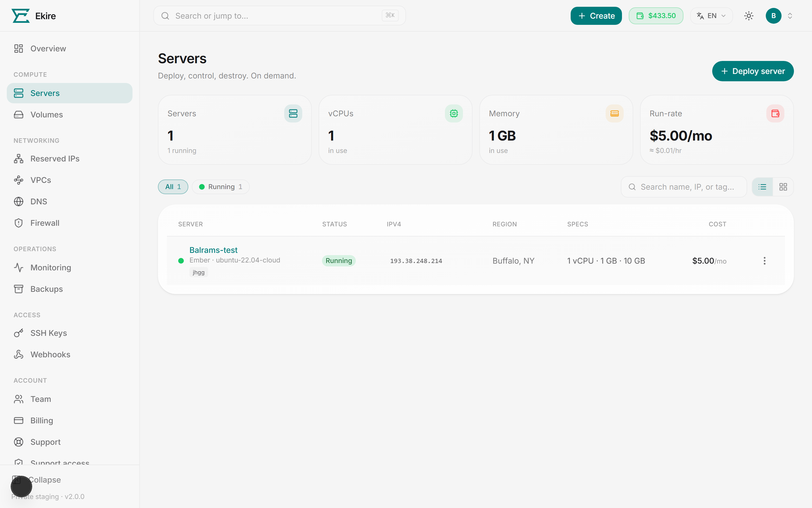Open the $433.50 balance badge
This screenshot has height=508, width=812.
[656, 16]
